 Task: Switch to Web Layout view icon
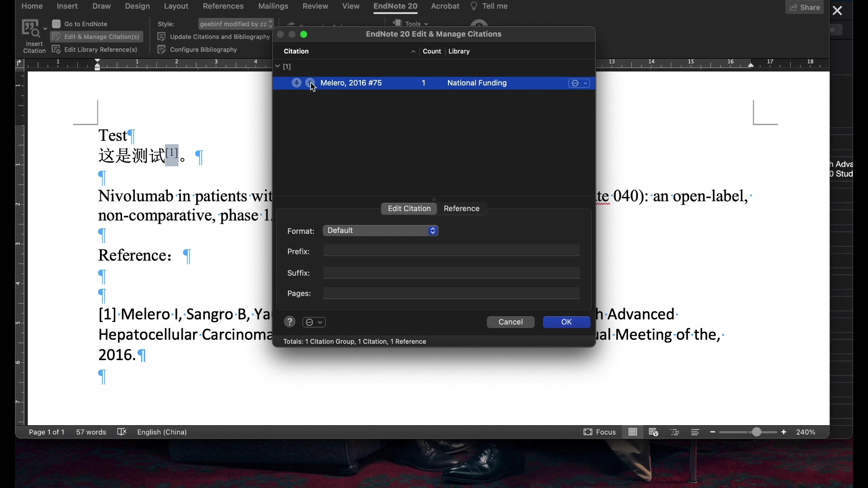[x=654, y=432]
